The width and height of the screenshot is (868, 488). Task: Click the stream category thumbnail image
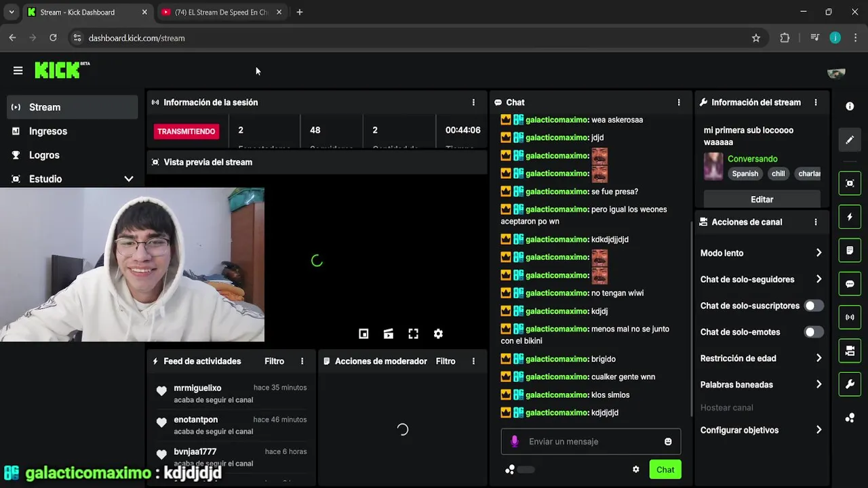tap(713, 166)
